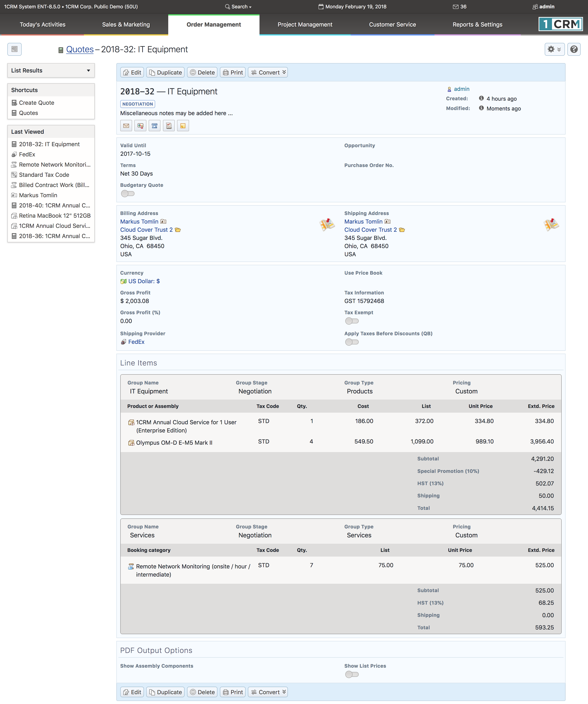Click the money icon beside US Dollar
The height and width of the screenshot is (704, 588).
click(x=123, y=281)
